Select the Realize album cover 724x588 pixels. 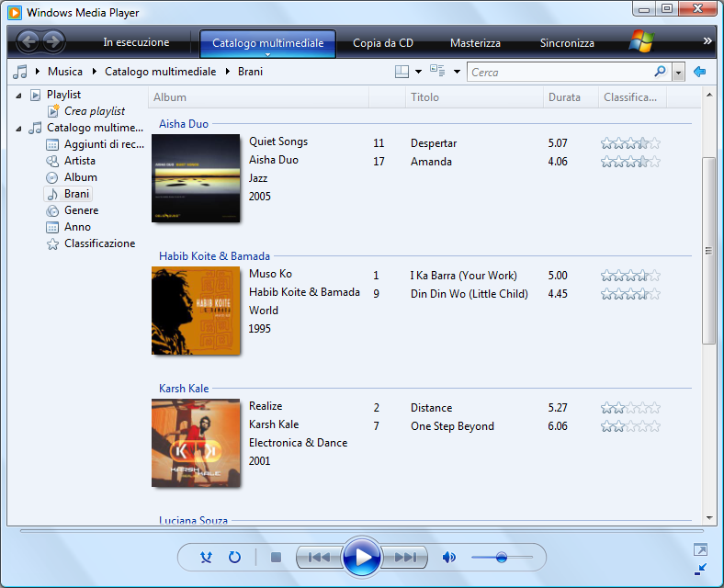(196, 443)
